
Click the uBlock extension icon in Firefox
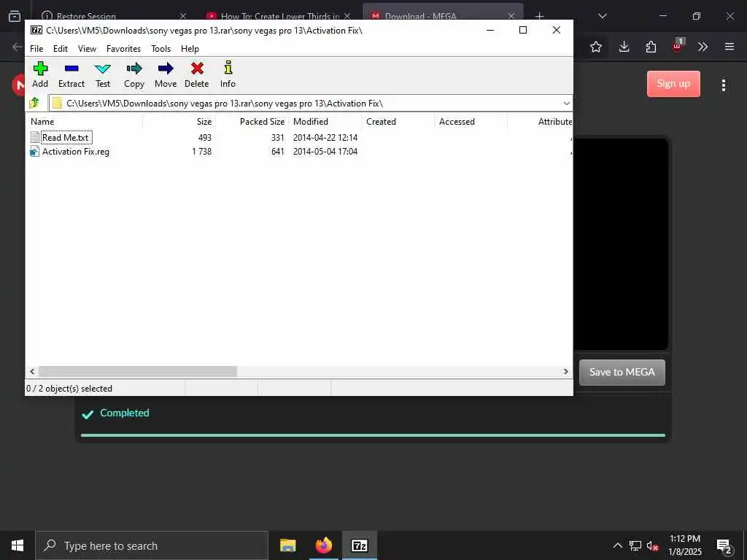coord(678,46)
